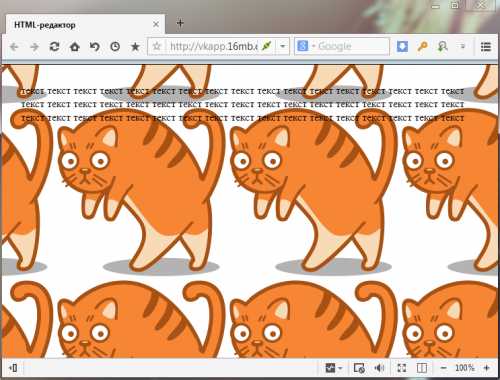The width and height of the screenshot is (500, 380).
Task: Open bookmarks with the black star
Action: [x=135, y=46]
